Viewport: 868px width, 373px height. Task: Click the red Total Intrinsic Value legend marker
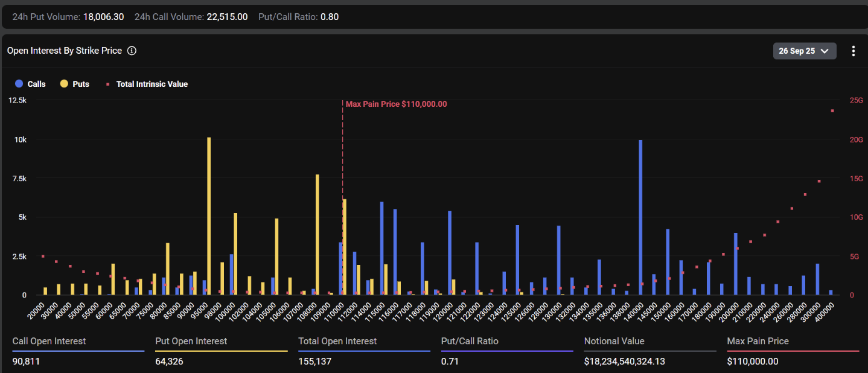point(108,84)
